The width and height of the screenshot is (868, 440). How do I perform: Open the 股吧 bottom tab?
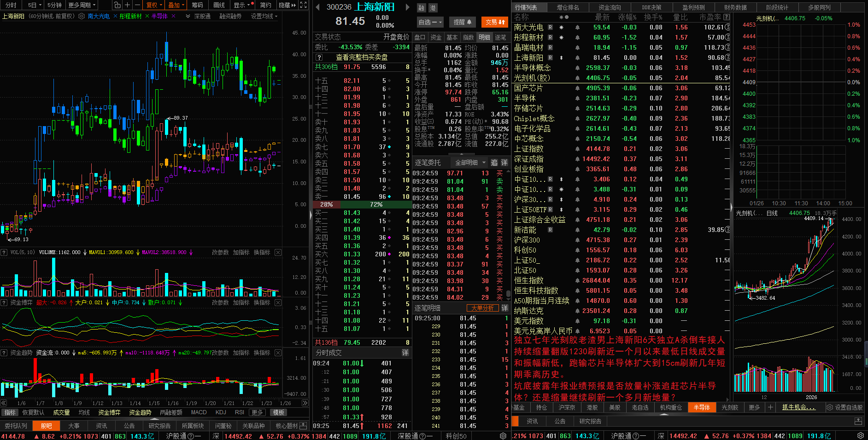46,426
